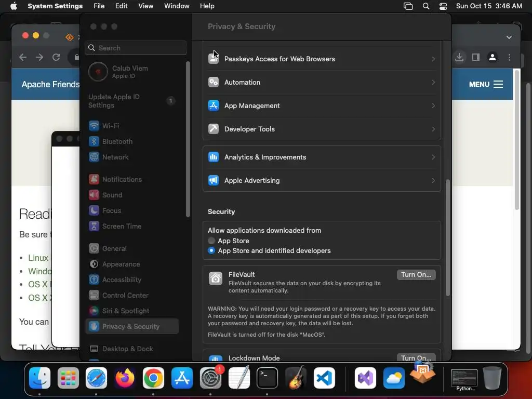Open Notifications settings pane
Image resolution: width=532 pixels, height=399 pixels.
pos(132,179)
